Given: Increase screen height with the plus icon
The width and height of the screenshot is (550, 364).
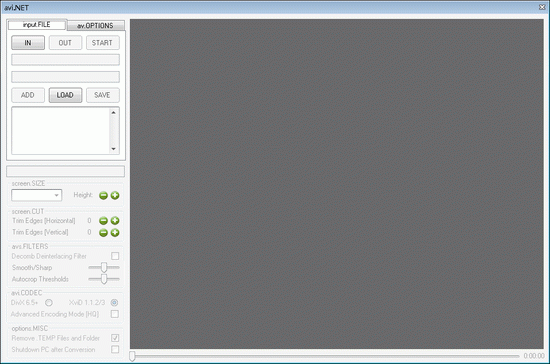Looking at the screenshot, I should [115, 195].
